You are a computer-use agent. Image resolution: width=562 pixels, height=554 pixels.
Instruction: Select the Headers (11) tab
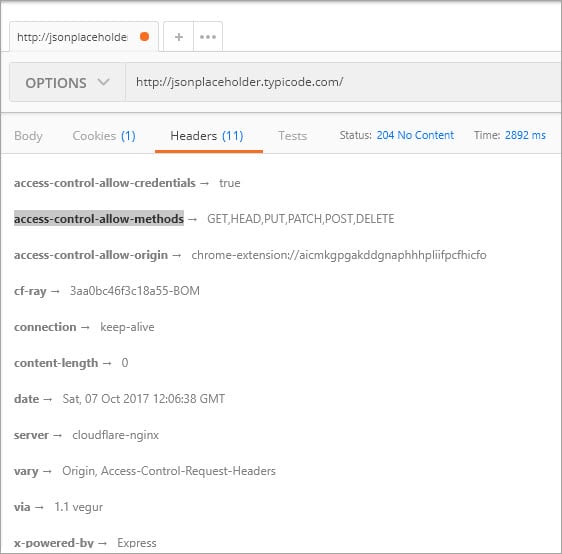(x=207, y=136)
